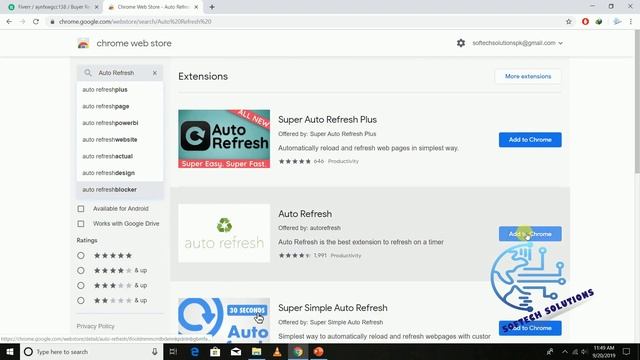
Task: Show hidden system tray icons
Action: (x=565, y=351)
